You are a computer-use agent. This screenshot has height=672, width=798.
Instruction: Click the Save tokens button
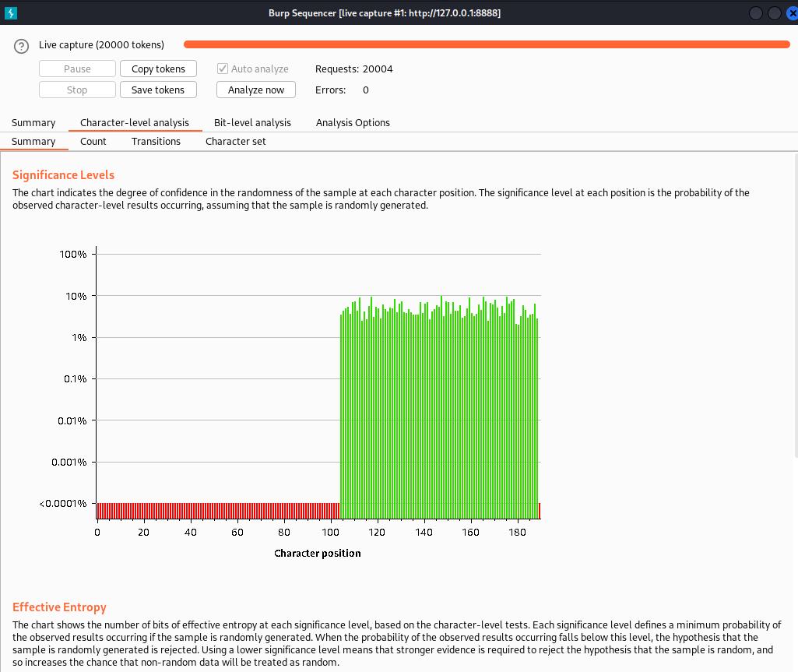click(x=158, y=90)
